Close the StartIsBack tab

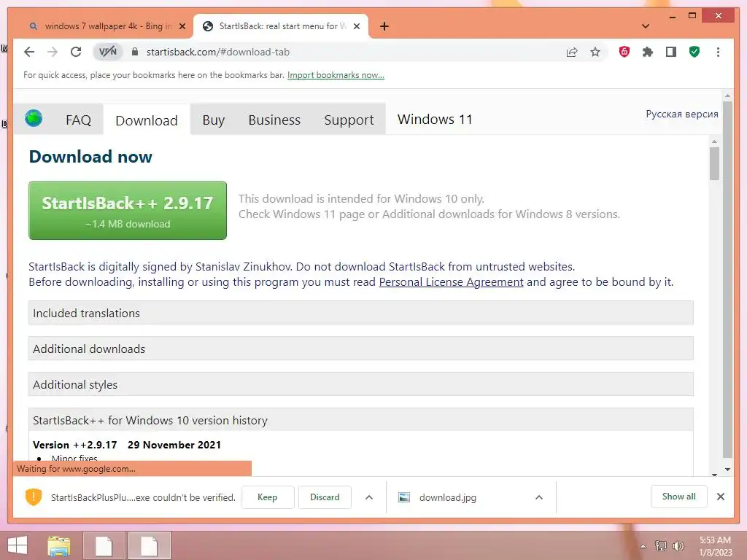point(357,26)
